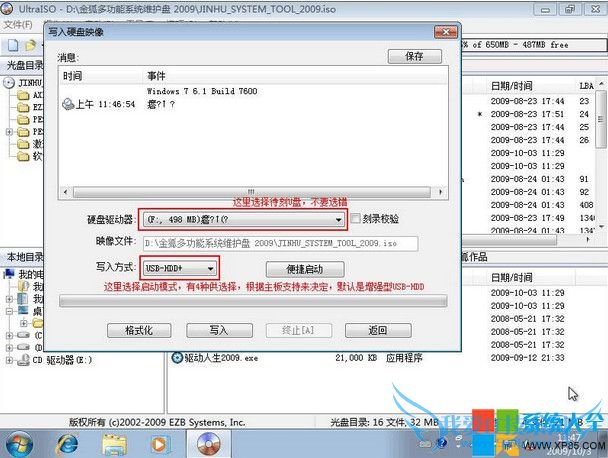Expand the CD drive (E:) node
The height and width of the screenshot is (458, 608).
tap(9, 360)
